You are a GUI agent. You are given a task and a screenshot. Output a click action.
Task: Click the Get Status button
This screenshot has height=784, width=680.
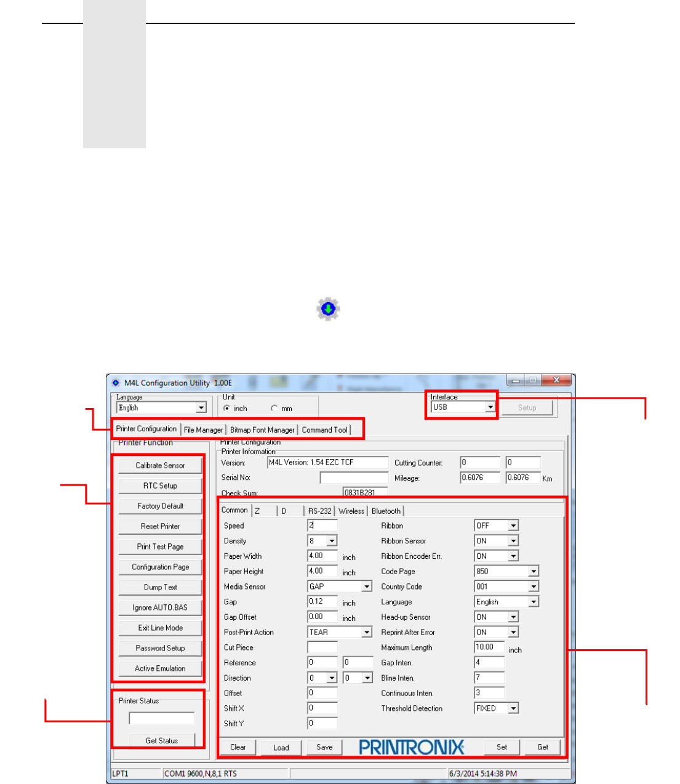(162, 740)
